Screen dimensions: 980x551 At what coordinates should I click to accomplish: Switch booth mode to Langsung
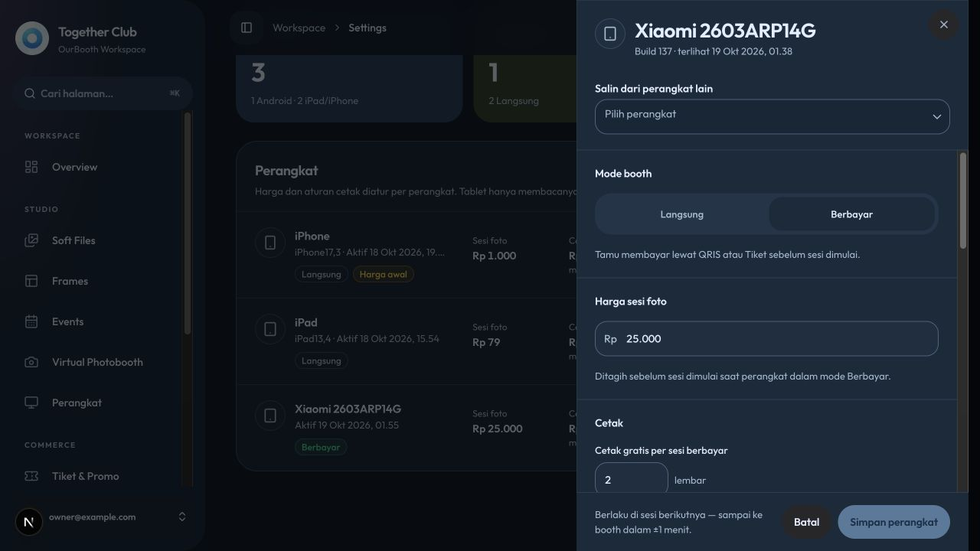pos(682,214)
